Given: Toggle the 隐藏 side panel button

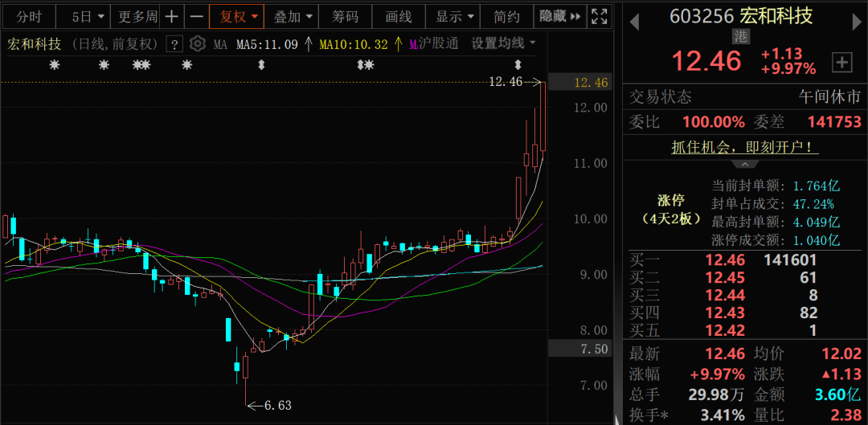Looking at the screenshot, I should [559, 17].
